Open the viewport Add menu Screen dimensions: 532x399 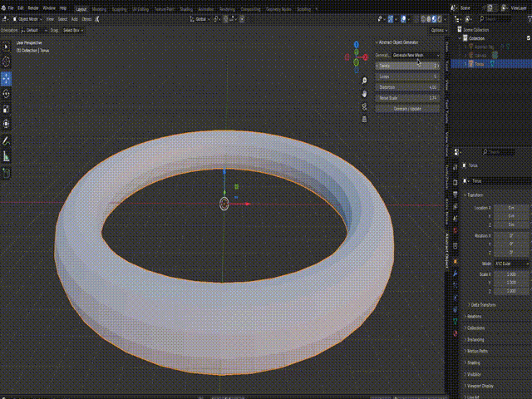[74, 19]
